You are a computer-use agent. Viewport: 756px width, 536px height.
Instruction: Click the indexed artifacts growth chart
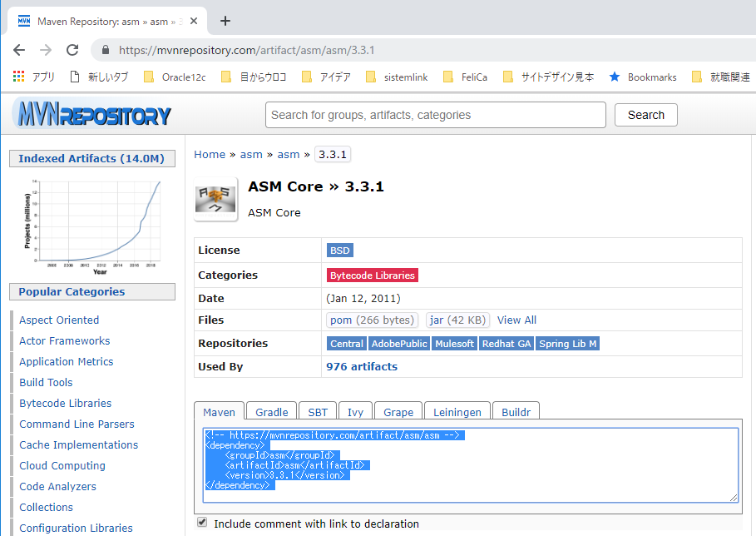[x=92, y=226]
